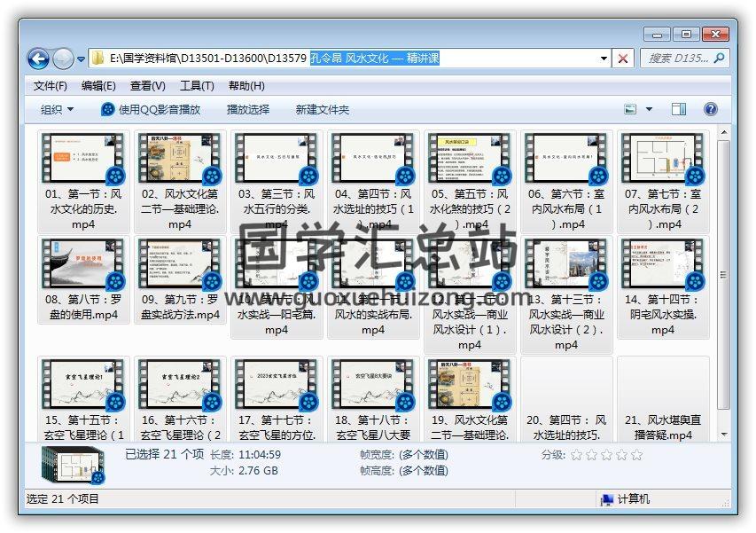Click the 新建文件夹 button
756x533 pixels.
322,109
